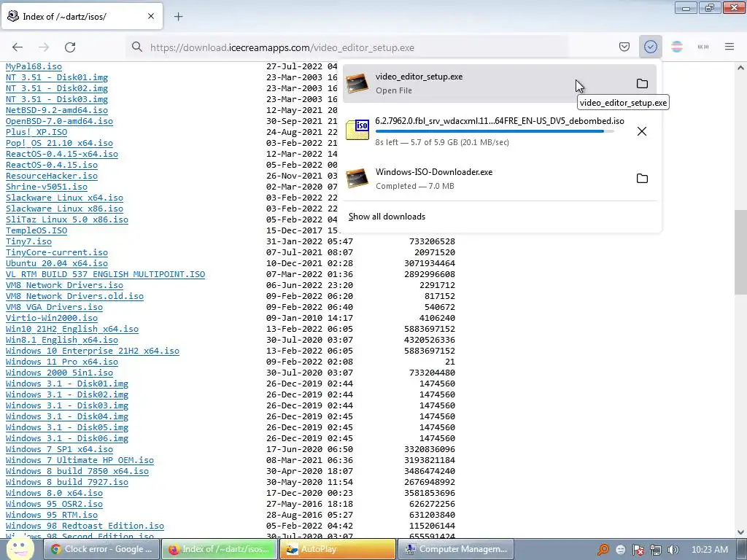
Task: Close the Index of /~dartz/isos/ tab
Action: [151, 16]
